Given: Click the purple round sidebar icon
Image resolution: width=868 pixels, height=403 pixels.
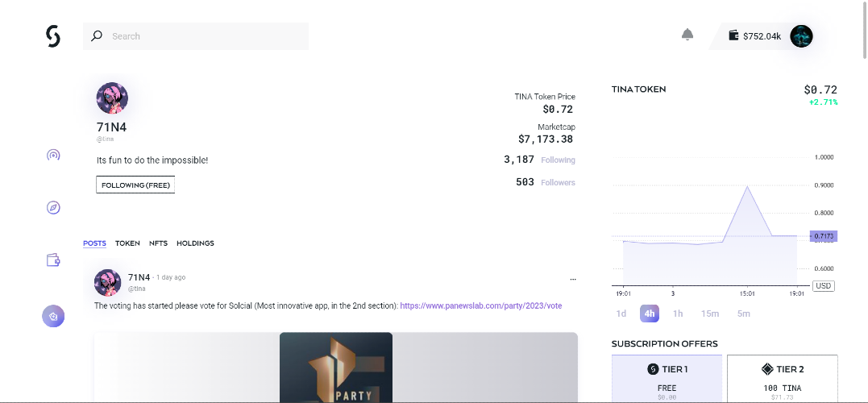Looking at the screenshot, I should pyautogui.click(x=53, y=316).
